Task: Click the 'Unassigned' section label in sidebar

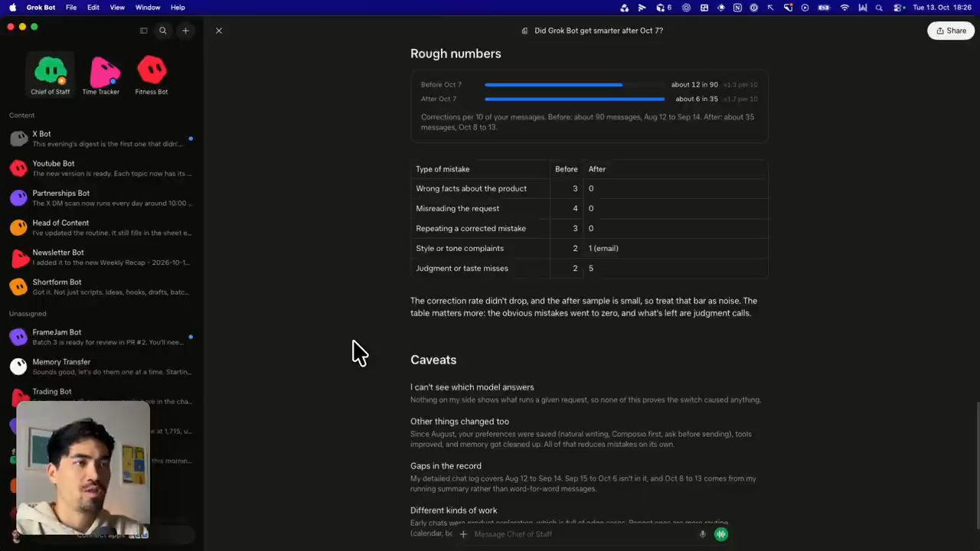Action: pos(28,313)
